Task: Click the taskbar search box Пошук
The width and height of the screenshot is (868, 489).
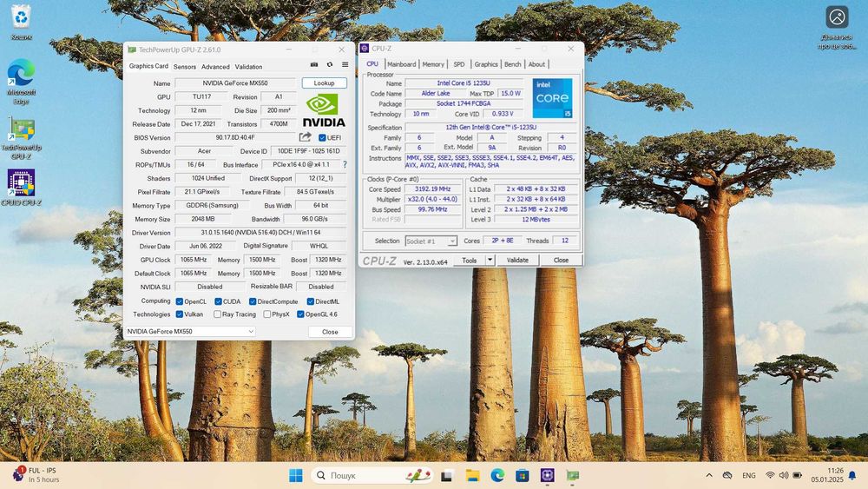Action: point(373,475)
